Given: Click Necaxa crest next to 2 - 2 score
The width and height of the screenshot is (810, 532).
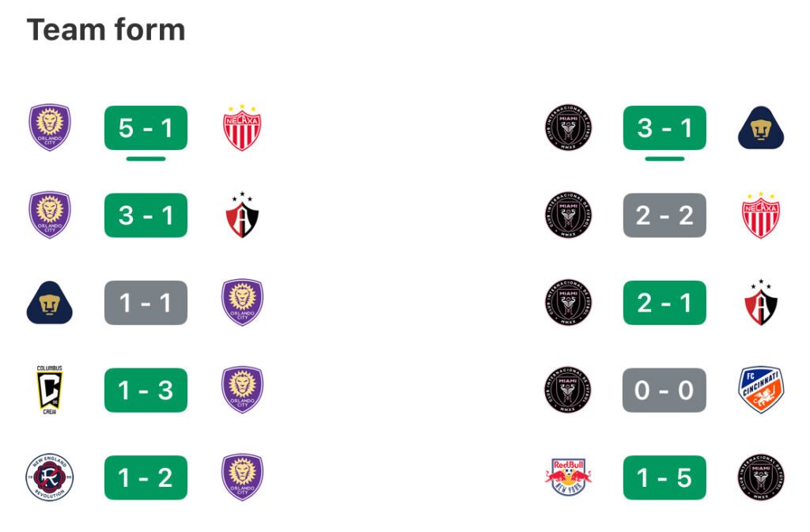Looking at the screenshot, I should point(761,215).
